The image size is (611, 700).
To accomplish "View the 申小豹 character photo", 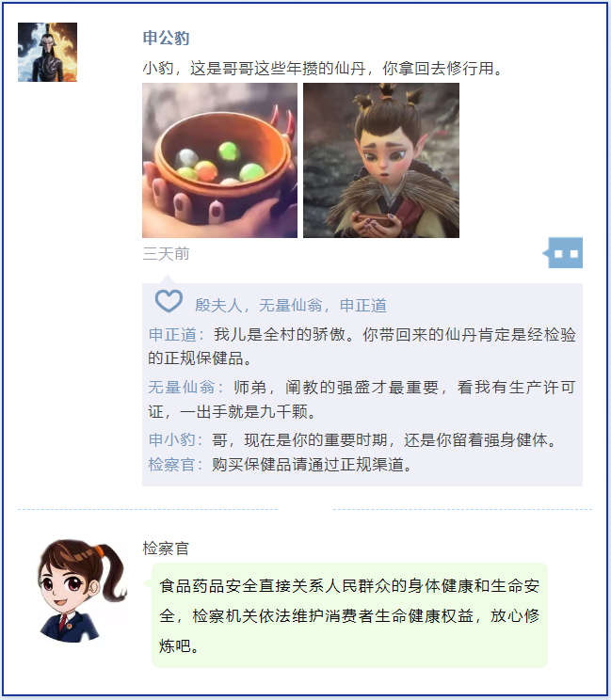I will coord(381,160).
